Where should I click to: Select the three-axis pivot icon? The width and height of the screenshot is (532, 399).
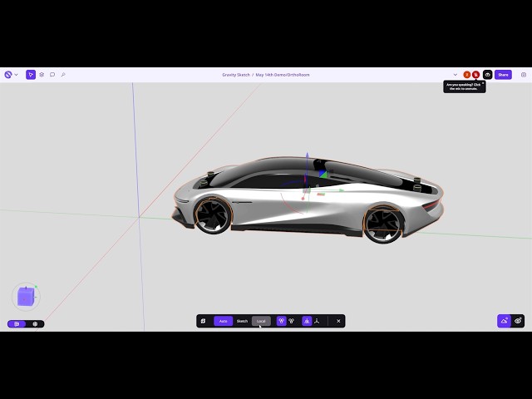[317, 321]
